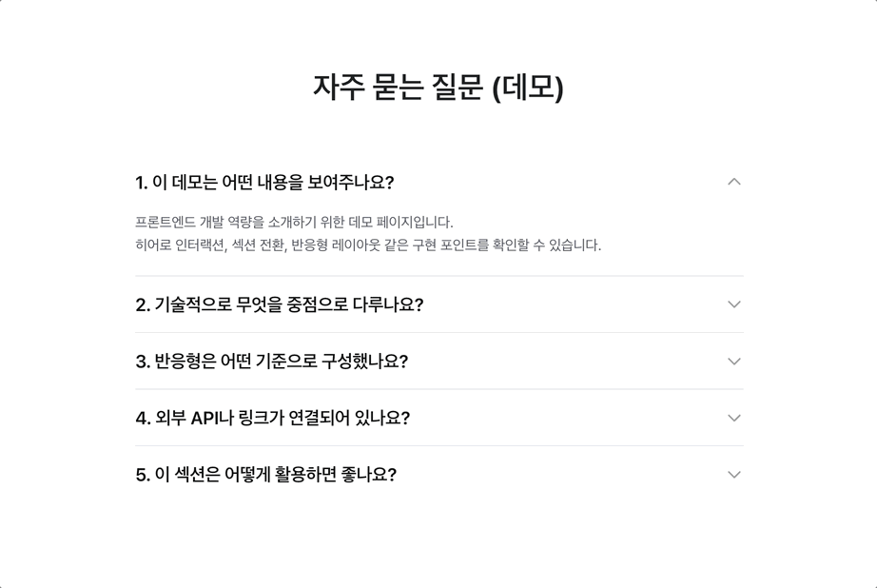Viewport: 877px width, 588px height.
Task: Click the answer line starting with "프론트엔드 개발 역량을"
Action: [x=294, y=222]
